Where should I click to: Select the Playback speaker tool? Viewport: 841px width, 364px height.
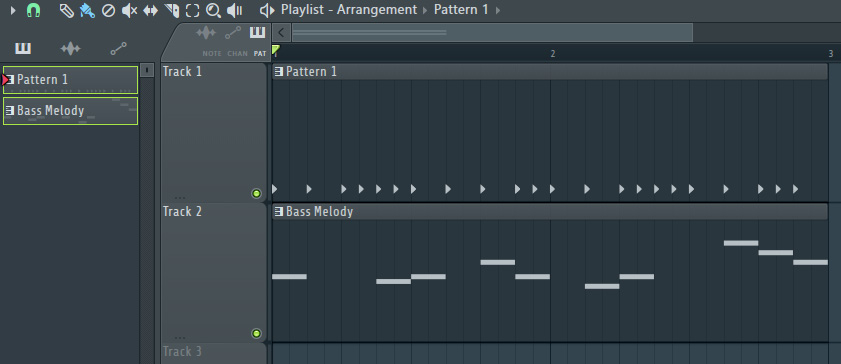click(234, 10)
